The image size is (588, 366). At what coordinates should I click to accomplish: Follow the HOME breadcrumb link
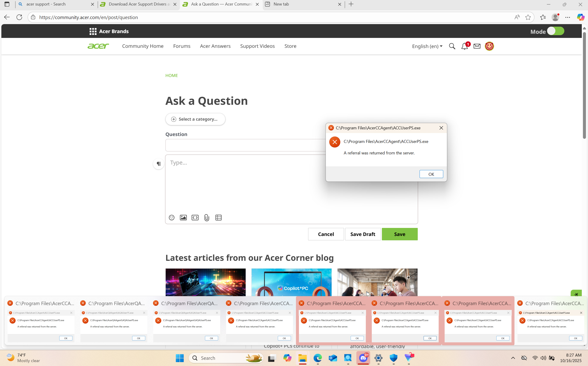click(171, 76)
